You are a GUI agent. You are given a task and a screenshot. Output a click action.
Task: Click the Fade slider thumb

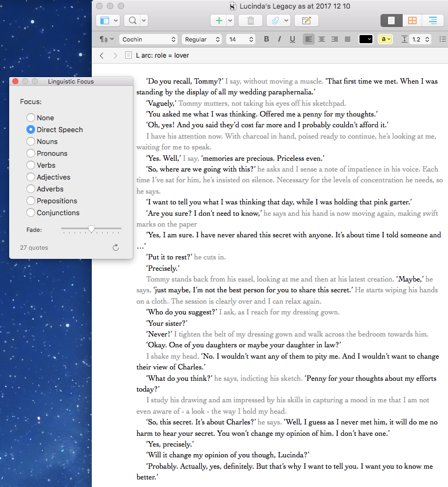coord(91,229)
